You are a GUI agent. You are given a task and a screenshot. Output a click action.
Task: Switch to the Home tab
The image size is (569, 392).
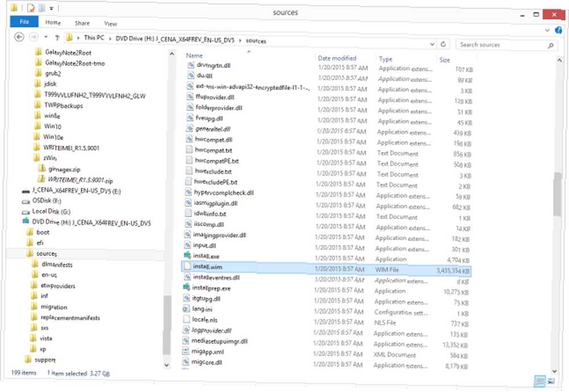[53, 23]
